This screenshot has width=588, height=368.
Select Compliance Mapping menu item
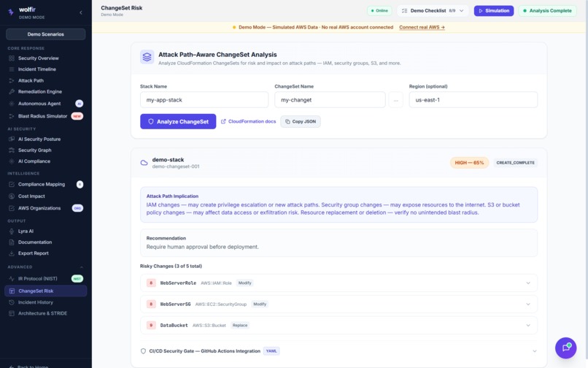tap(42, 185)
